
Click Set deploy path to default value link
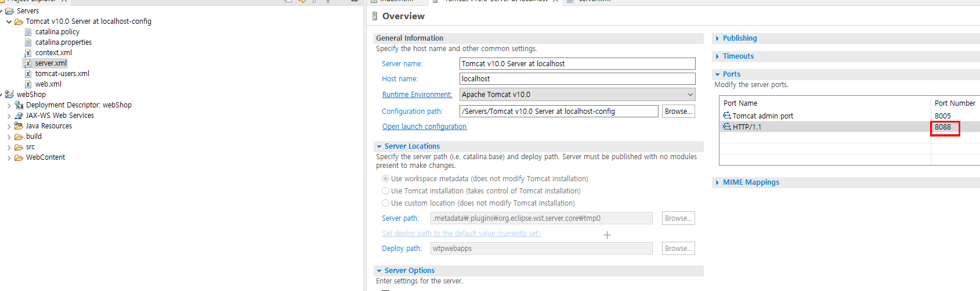(x=461, y=233)
